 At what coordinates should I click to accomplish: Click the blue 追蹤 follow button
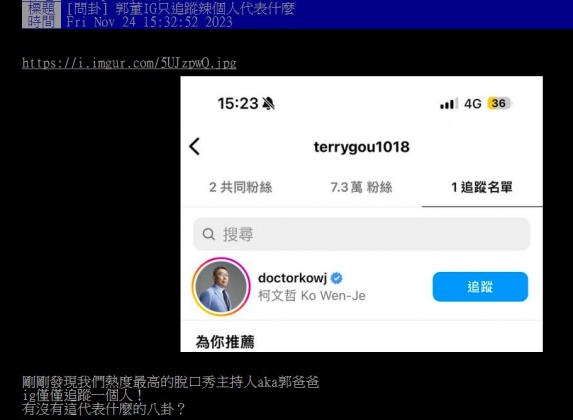[x=480, y=287]
